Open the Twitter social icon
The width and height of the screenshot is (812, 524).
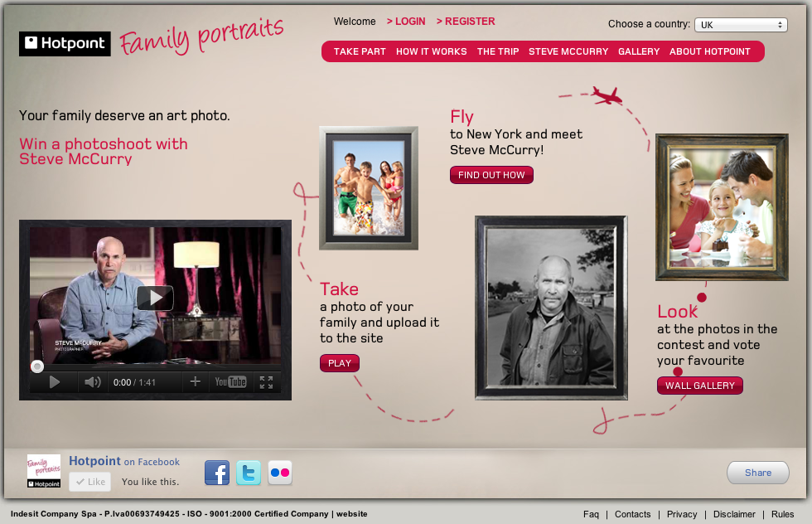pos(249,473)
